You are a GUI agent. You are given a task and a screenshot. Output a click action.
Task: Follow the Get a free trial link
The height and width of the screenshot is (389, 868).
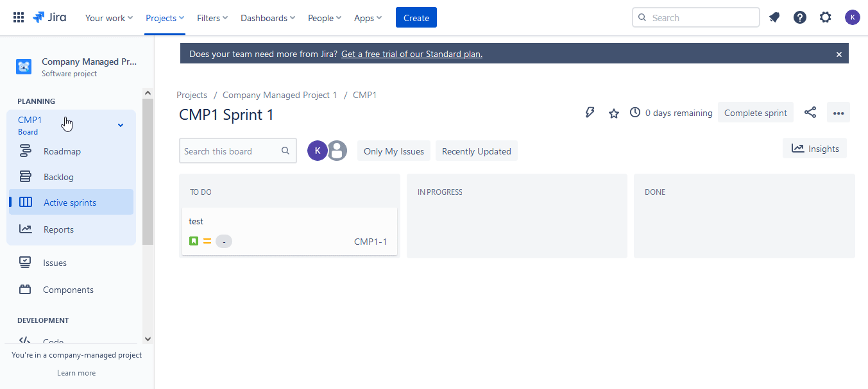coord(412,54)
